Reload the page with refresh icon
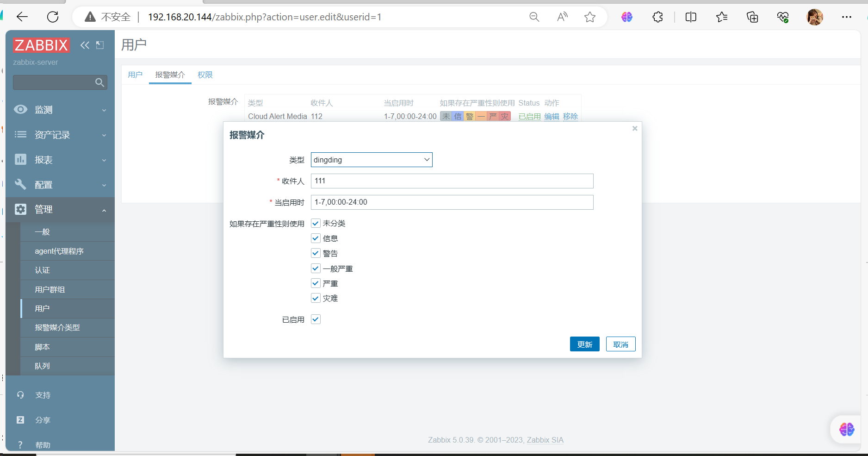This screenshot has height=456, width=868. [x=53, y=17]
